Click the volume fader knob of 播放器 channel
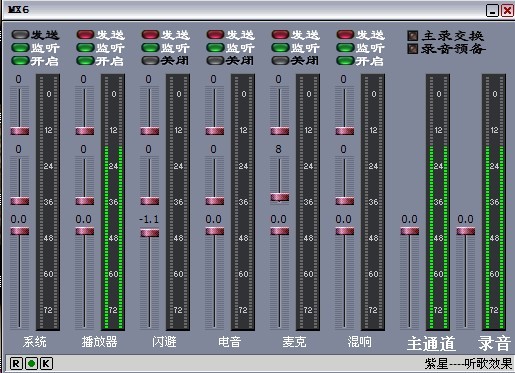Viewport: 515px width, 373px height. click(85, 231)
